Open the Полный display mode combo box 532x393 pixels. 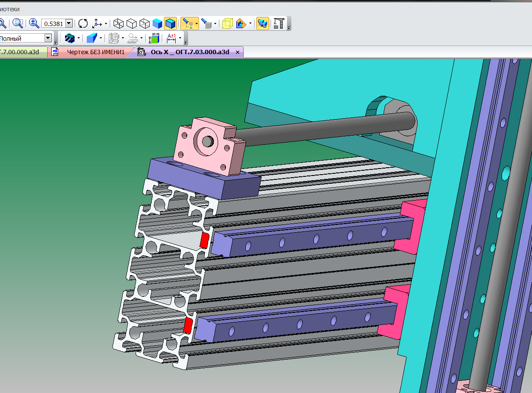tap(48, 38)
